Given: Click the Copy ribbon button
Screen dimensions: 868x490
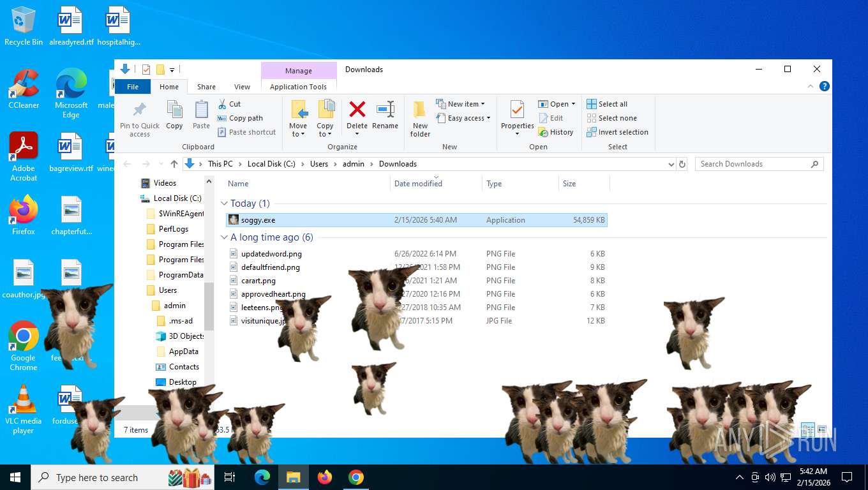Looking at the screenshot, I should [174, 115].
